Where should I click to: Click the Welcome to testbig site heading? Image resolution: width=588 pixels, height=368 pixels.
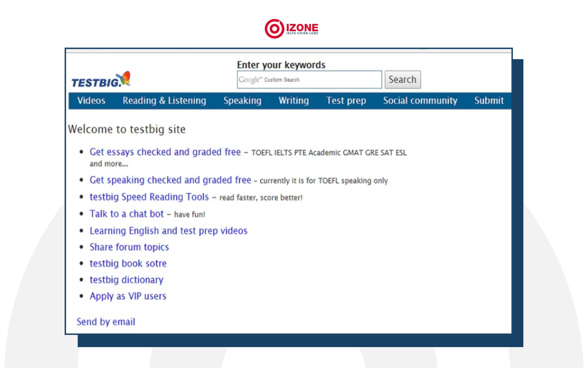[127, 129]
